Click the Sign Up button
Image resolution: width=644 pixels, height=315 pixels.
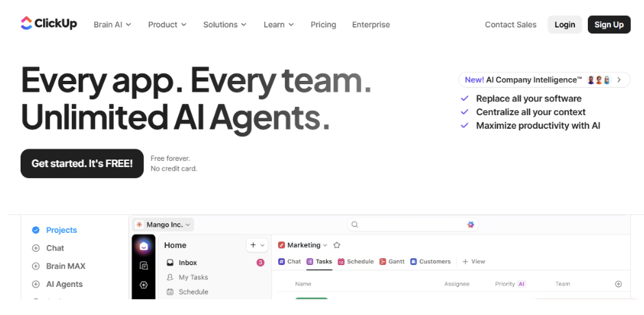click(608, 25)
